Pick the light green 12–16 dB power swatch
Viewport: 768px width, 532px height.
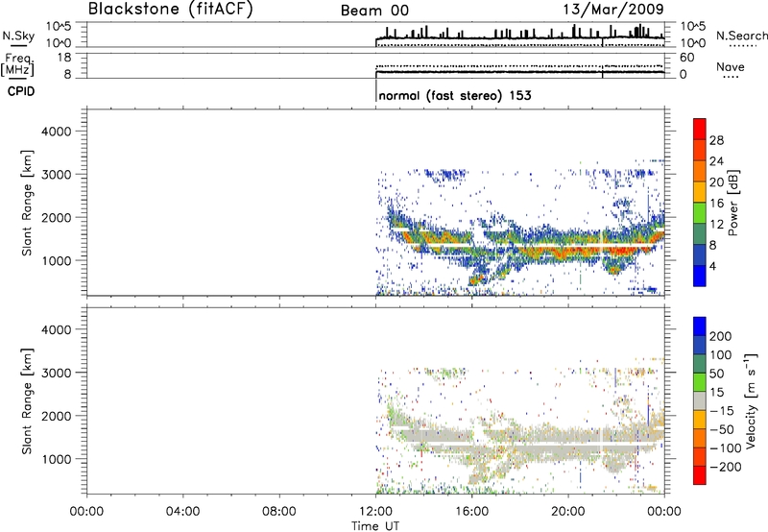(x=700, y=213)
